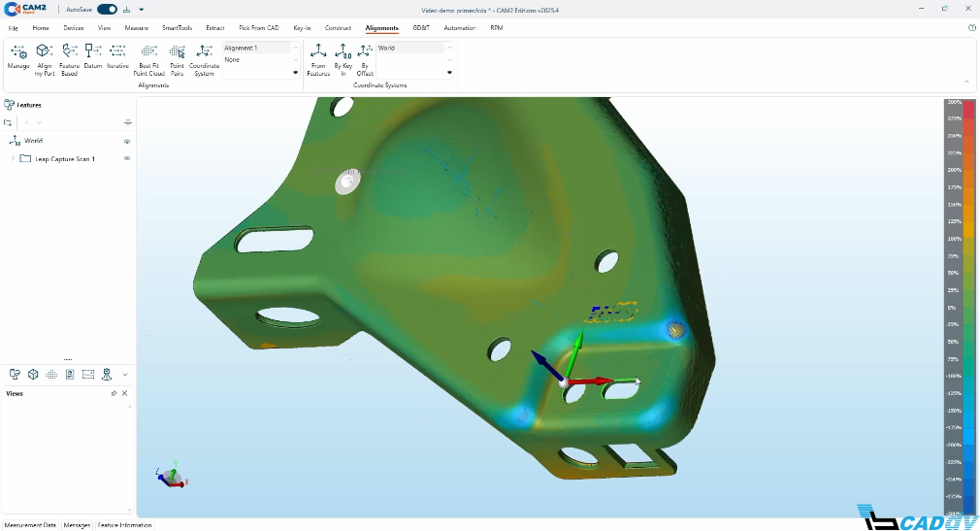980x531 pixels.
Task: Choose Best Fit Point Cloud alignment
Action: click(x=148, y=60)
